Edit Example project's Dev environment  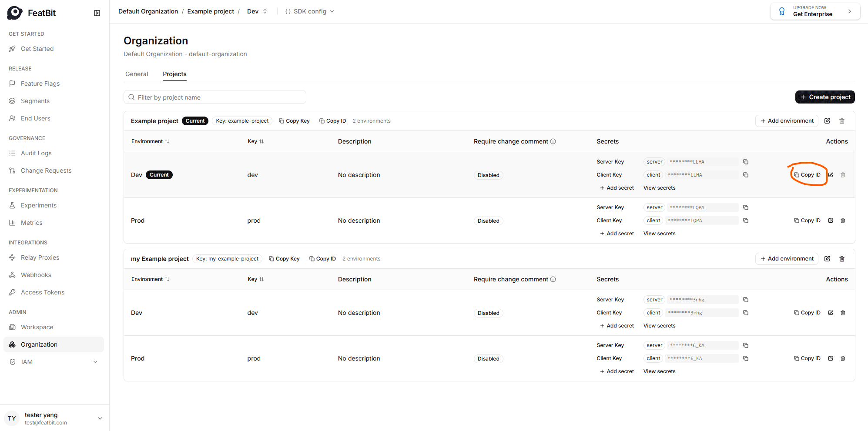pos(831,175)
